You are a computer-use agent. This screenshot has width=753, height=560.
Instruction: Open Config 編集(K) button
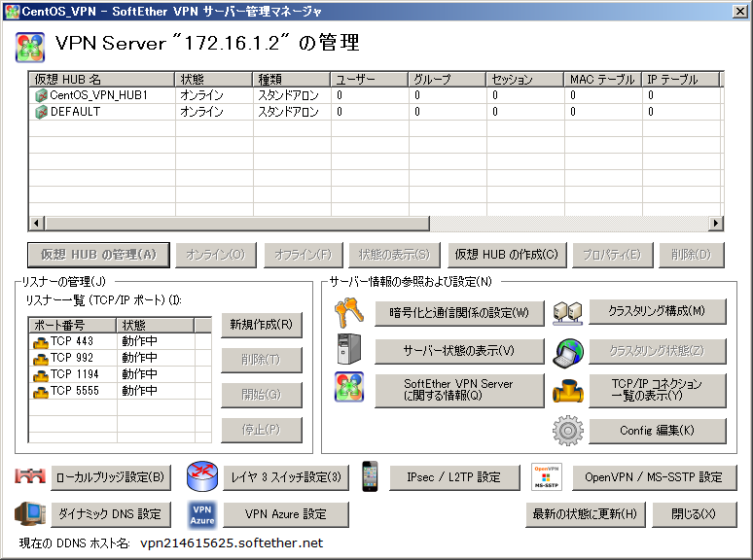point(657,431)
